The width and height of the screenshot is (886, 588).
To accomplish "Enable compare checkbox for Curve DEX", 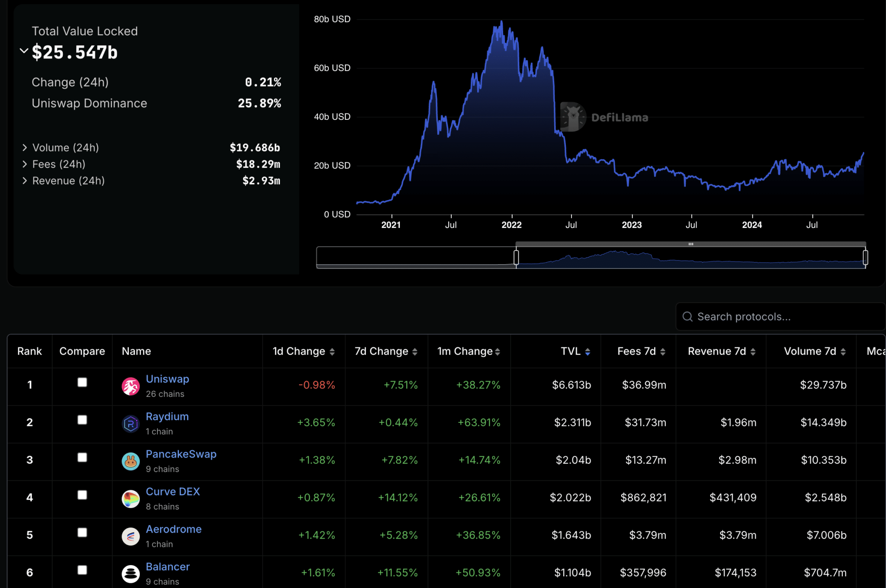I will pos(82,495).
